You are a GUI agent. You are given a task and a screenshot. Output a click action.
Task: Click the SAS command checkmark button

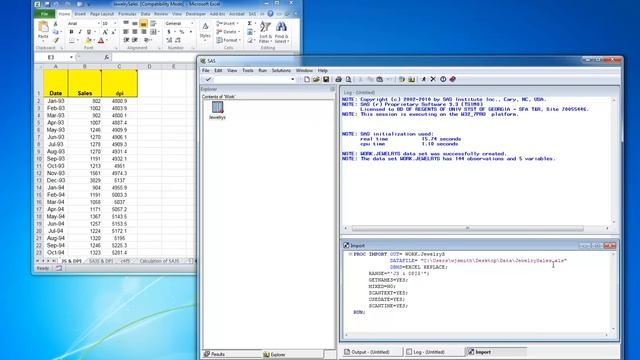click(208, 79)
